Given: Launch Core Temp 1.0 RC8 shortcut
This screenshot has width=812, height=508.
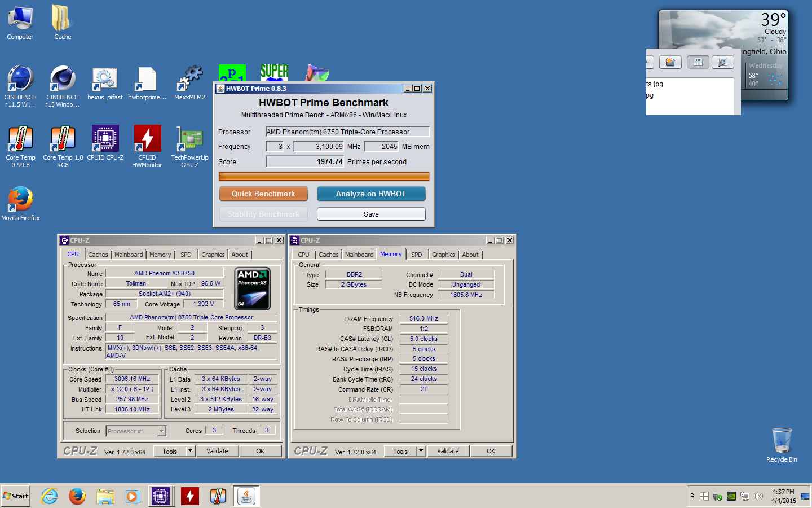Looking at the screenshot, I should 63,146.
